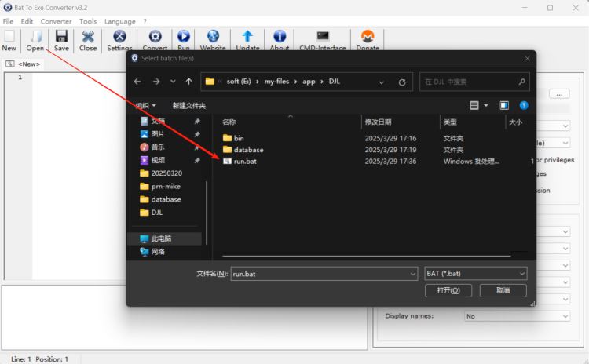Toggle the preview pane icon
The width and height of the screenshot is (589, 364).
tap(504, 105)
